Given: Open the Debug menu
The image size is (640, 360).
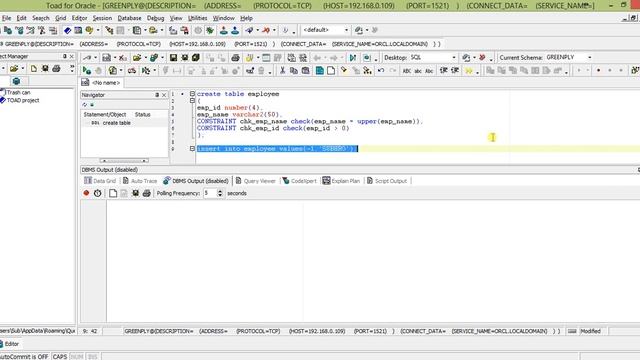Looking at the screenshot, I should (x=155, y=18).
